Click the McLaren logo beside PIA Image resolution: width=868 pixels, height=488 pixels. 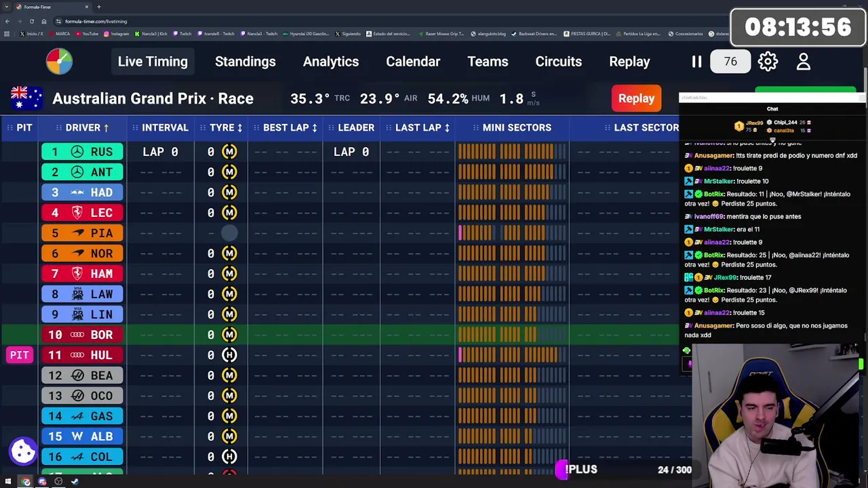click(x=77, y=233)
